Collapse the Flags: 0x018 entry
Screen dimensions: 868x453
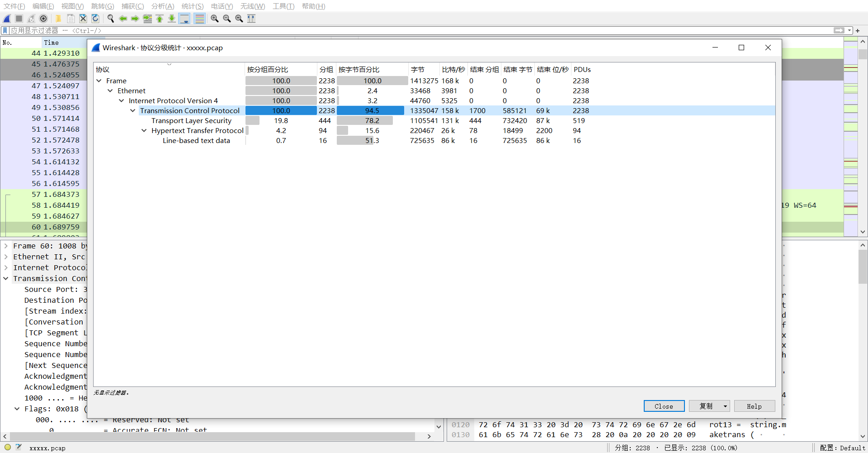pyautogui.click(x=17, y=409)
